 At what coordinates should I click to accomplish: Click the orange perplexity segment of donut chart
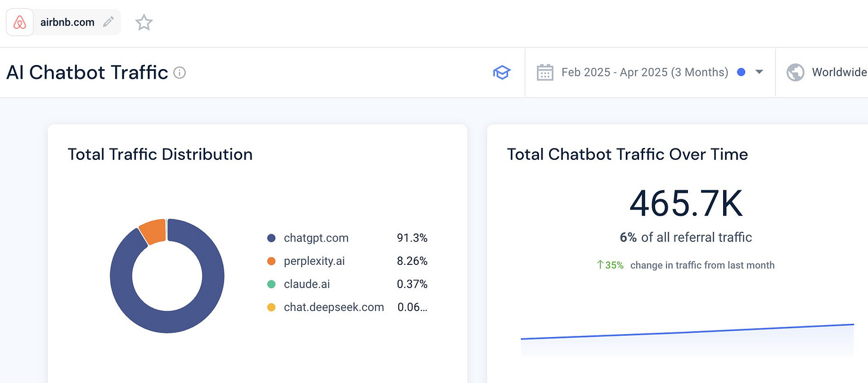[153, 231]
